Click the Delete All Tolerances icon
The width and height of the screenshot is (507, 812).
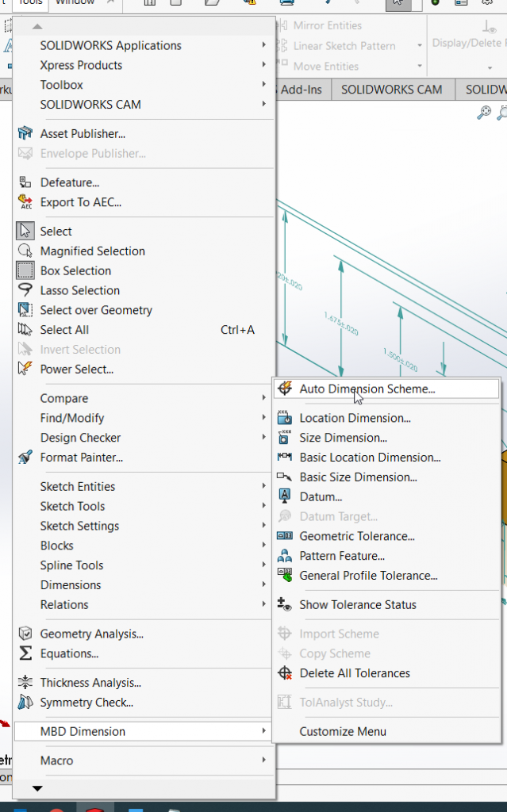coord(285,673)
